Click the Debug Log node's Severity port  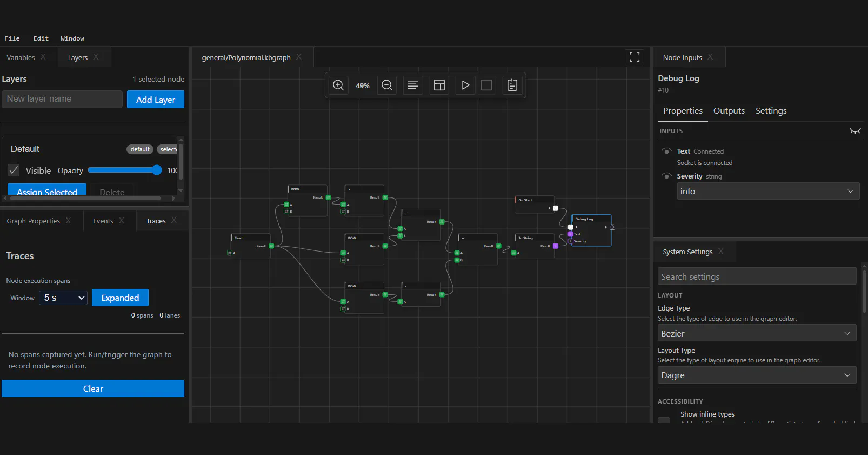point(571,241)
